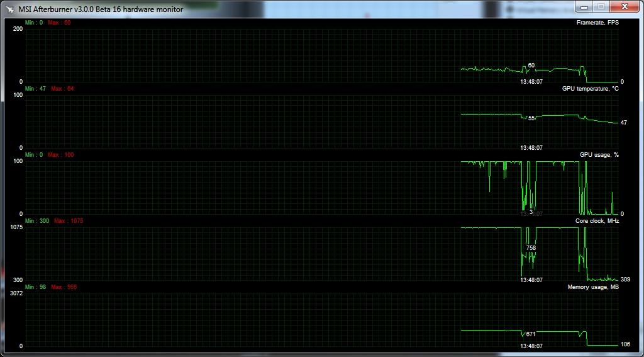This screenshot has height=357, width=644.
Task: Click "Min : 47" on GPU temperature graph
Action: (x=35, y=89)
